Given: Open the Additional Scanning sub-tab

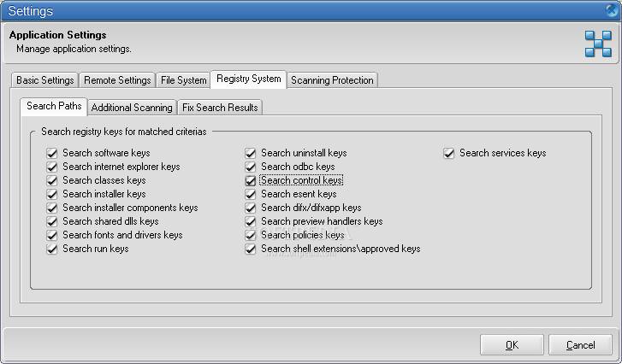Looking at the screenshot, I should pos(132,108).
